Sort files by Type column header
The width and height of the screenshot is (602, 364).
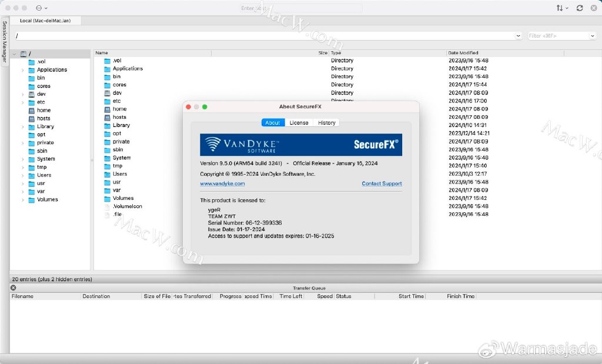click(x=388, y=53)
